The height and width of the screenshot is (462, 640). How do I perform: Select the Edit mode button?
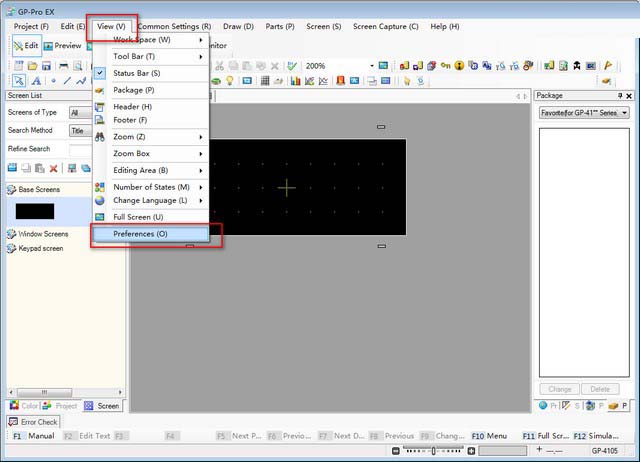coord(27,46)
